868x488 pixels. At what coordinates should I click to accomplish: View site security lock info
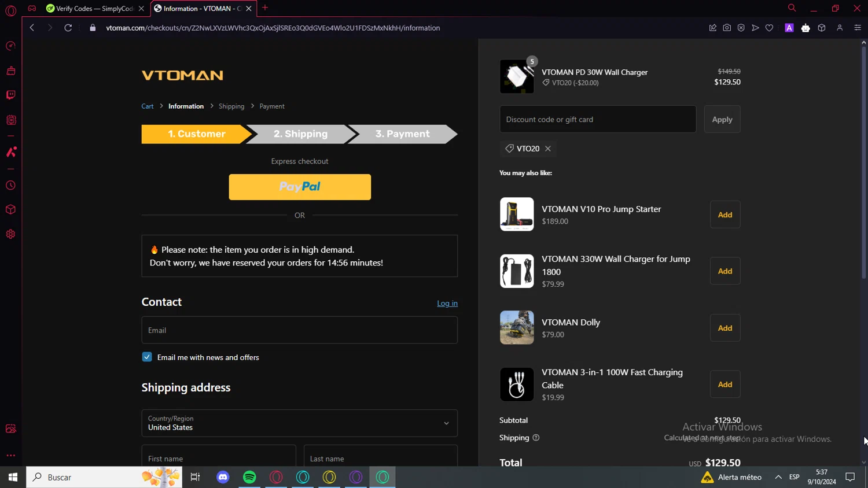[93, 28]
